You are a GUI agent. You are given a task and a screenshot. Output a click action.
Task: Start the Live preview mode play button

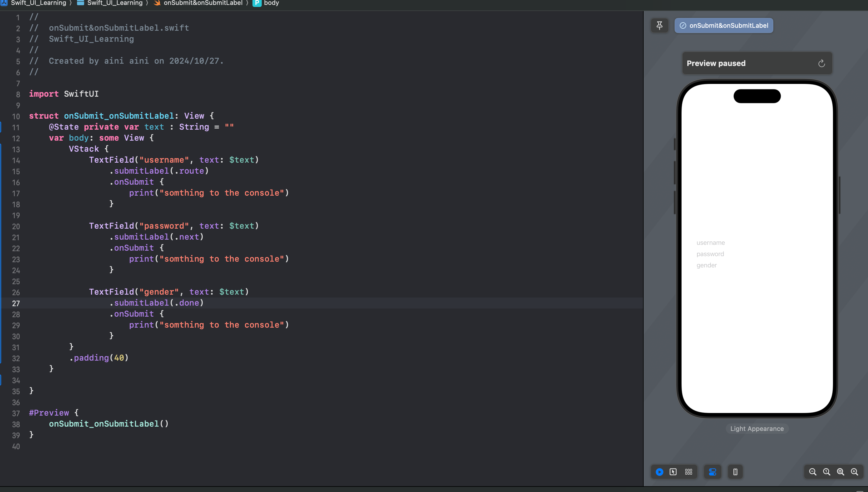coord(659,472)
